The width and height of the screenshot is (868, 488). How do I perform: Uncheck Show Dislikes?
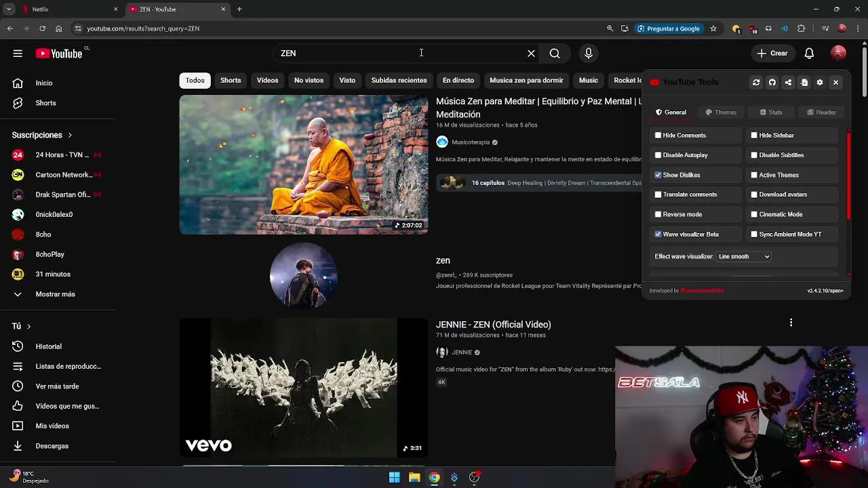pyautogui.click(x=658, y=175)
